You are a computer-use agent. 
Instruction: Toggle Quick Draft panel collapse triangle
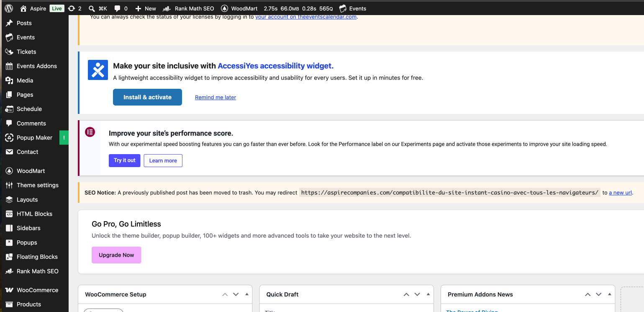point(428,294)
